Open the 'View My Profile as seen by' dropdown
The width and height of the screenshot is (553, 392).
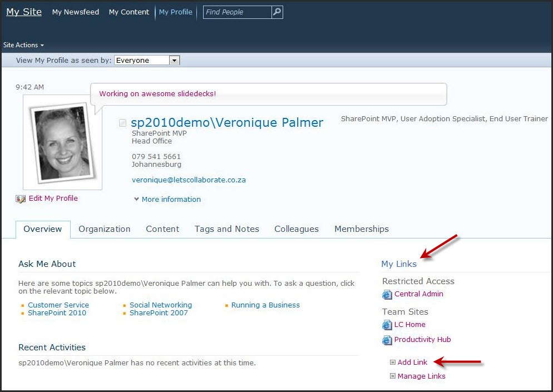click(174, 61)
